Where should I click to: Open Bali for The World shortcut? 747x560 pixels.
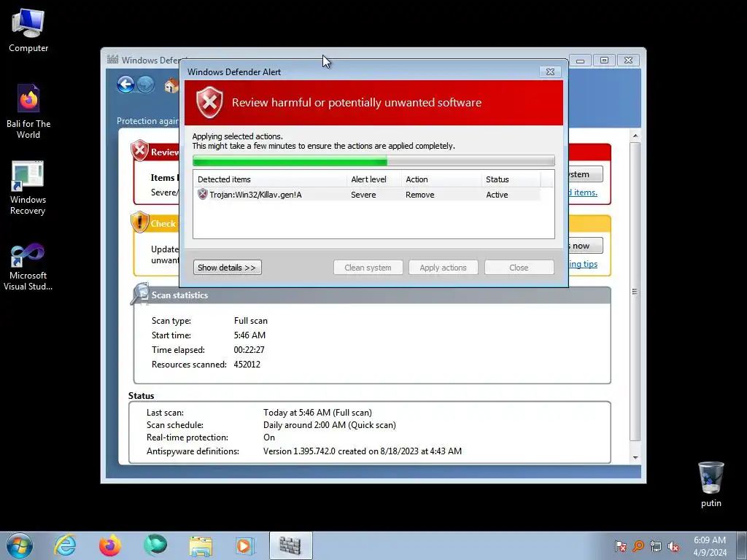[x=28, y=112]
